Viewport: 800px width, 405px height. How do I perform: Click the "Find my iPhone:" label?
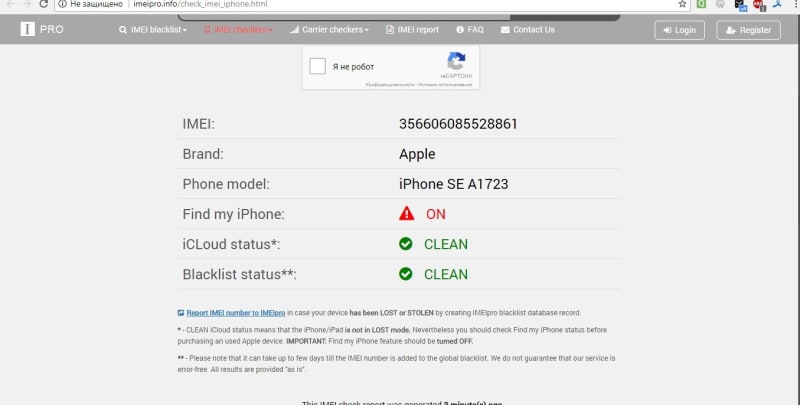234,214
